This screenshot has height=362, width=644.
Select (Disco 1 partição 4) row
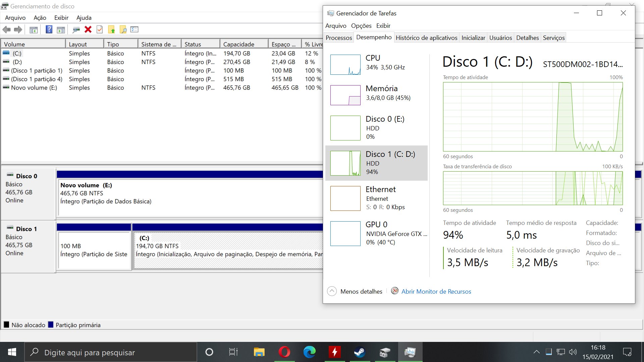(162, 79)
